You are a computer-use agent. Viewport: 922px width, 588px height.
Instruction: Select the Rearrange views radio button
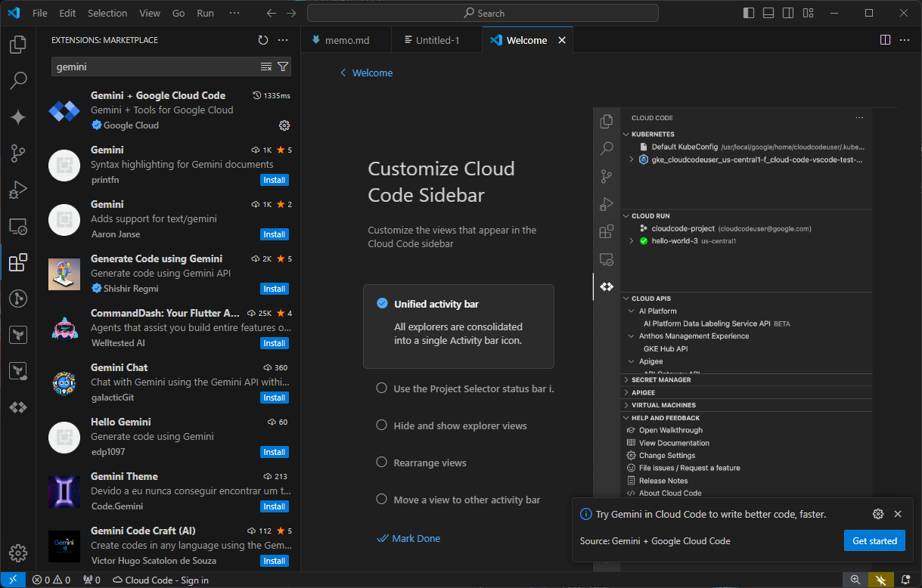point(381,463)
